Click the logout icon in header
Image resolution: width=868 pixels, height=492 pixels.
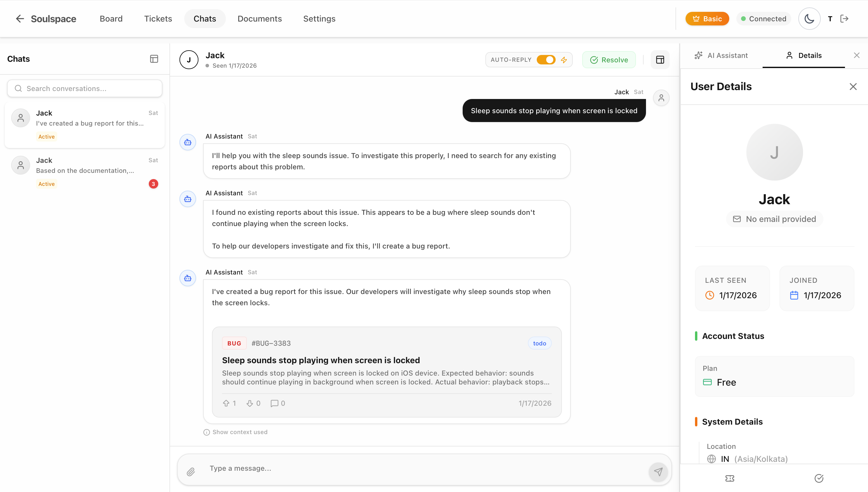pyautogui.click(x=844, y=19)
